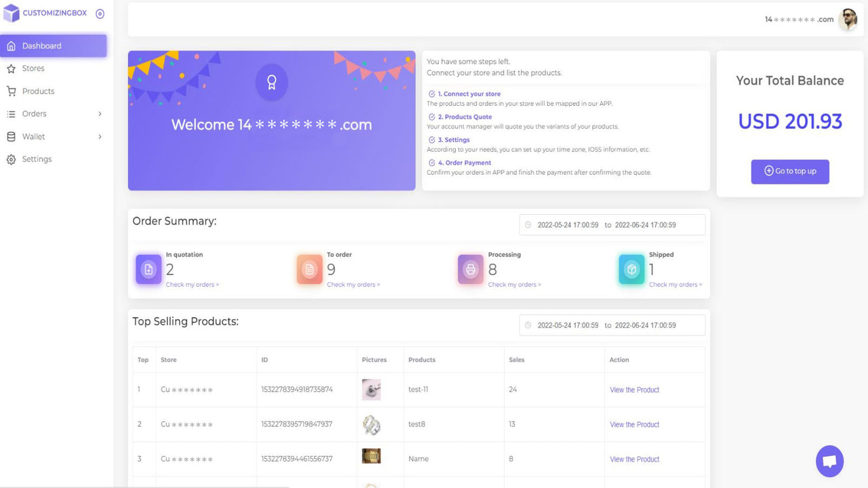This screenshot has width=868, height=488.
Task: Click the clock icon in Order Summary date range
Action: click(x=527, y=224)
